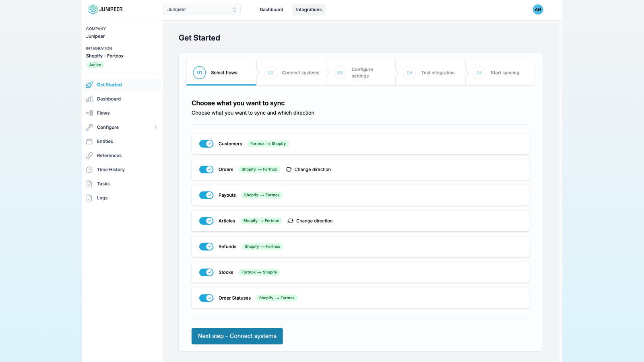Click the link icon beside References

pos(89,155)
